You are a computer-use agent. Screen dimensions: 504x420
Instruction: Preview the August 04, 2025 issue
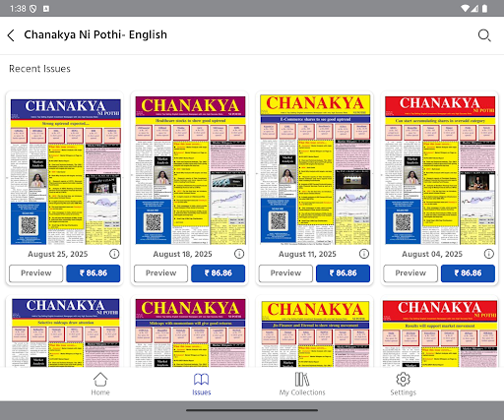click(x=410, y=273)
